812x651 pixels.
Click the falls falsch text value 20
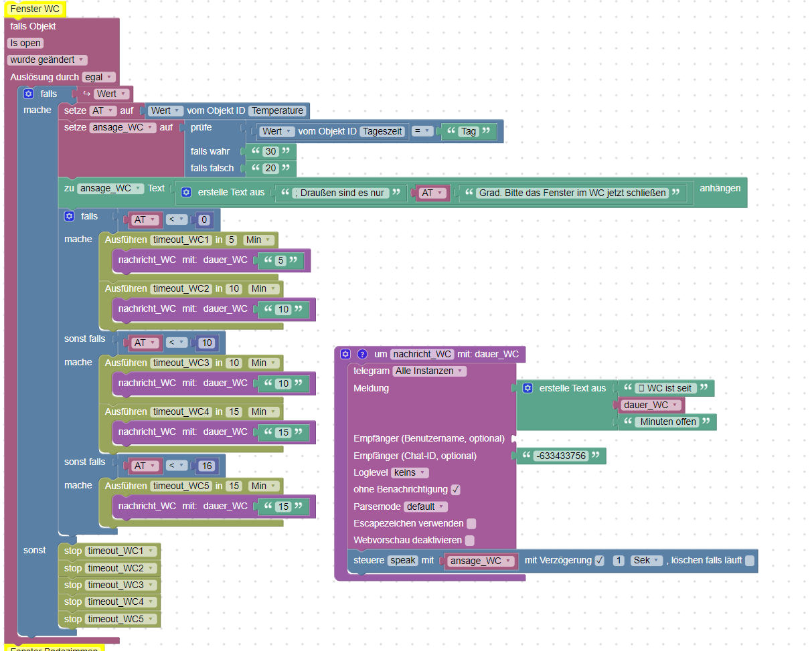pos(271,168)
